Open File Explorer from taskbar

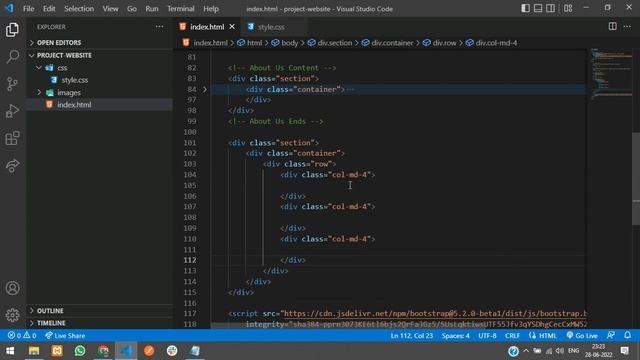(x=34, y=351)
